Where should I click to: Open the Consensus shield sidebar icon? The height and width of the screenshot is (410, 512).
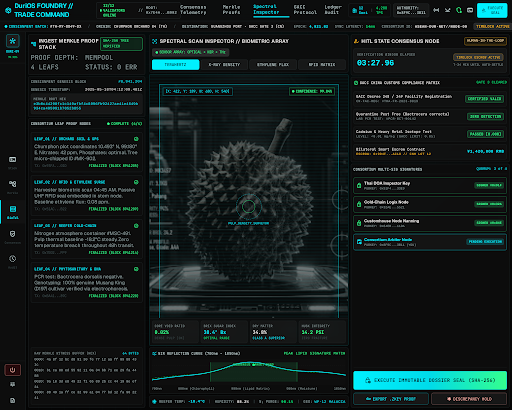[12, 234]
